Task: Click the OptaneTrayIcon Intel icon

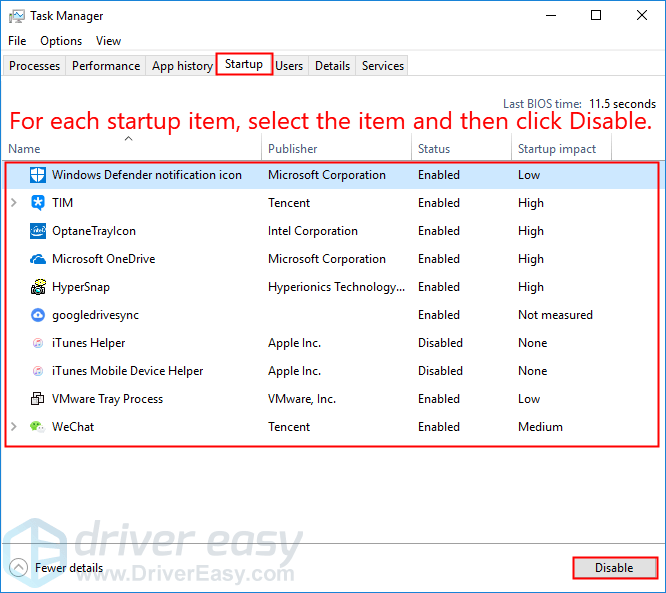Action: (38, 231)
